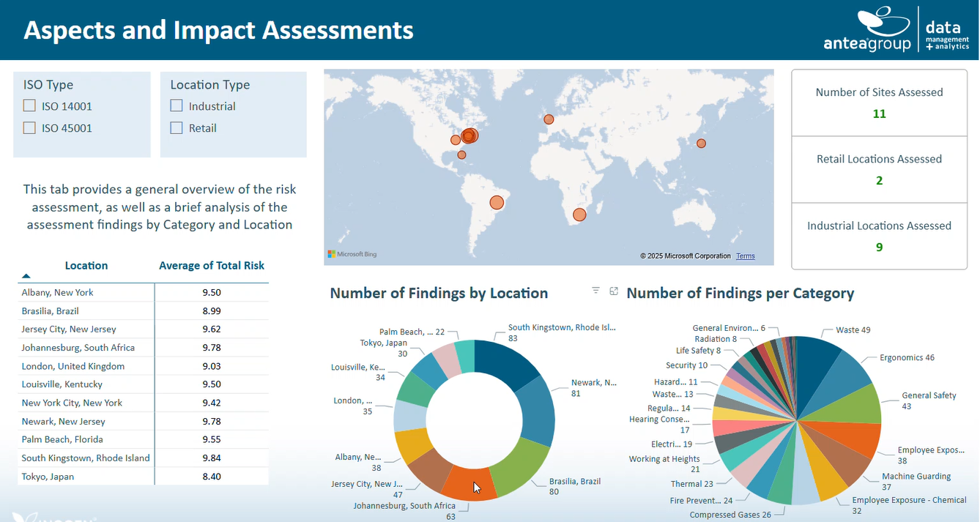Image resolution: width=980 pixels, height=522 pixels.
Task: Open focus mode for the Findings by Location chart
Action: click(614, 291)
